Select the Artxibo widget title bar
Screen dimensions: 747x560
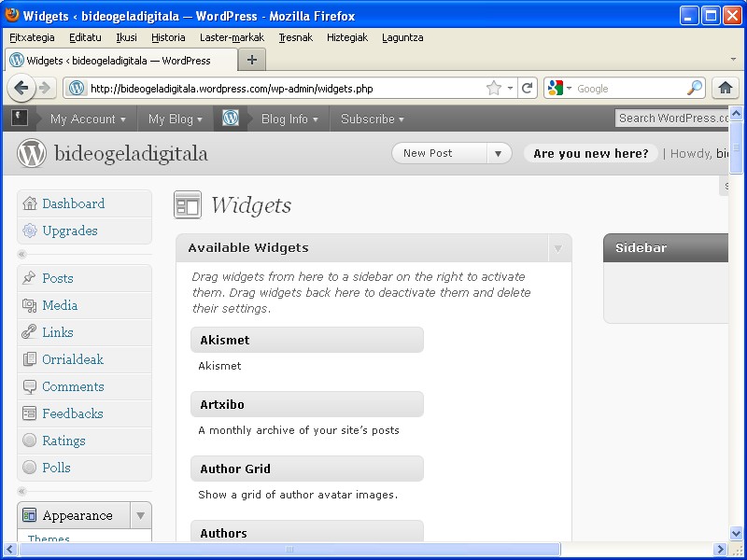point(307,404)
